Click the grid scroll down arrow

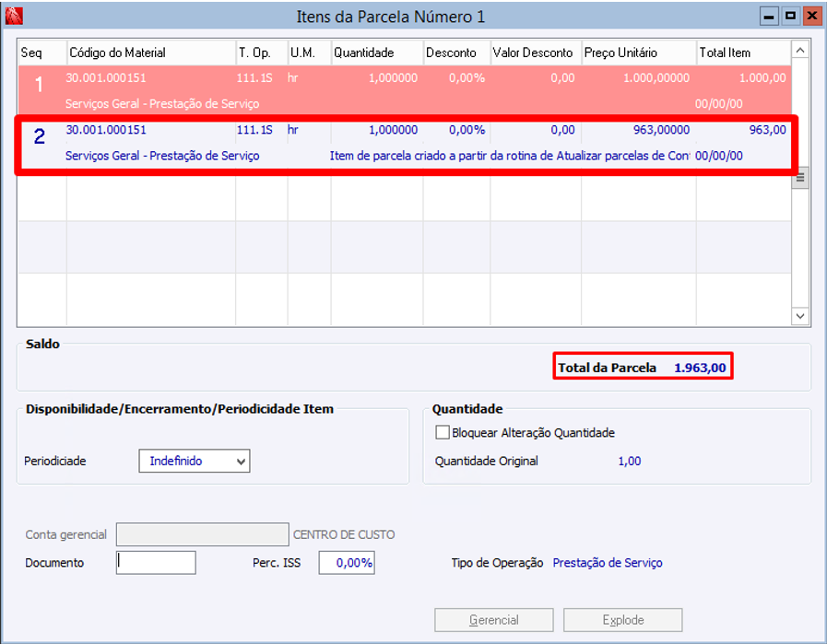coord(800,316)
